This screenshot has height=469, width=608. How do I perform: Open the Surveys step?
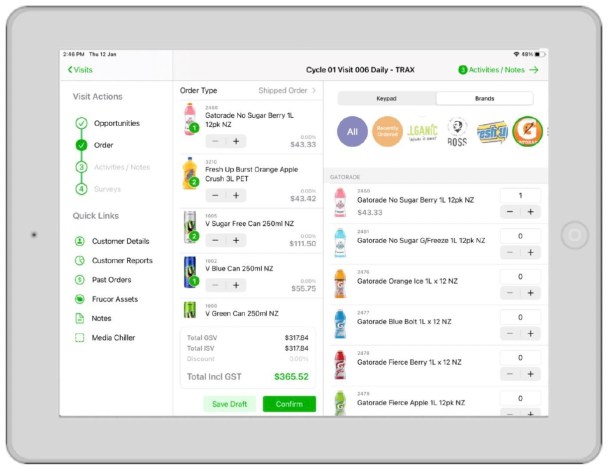pyautogui.click(x=107, y=189)
